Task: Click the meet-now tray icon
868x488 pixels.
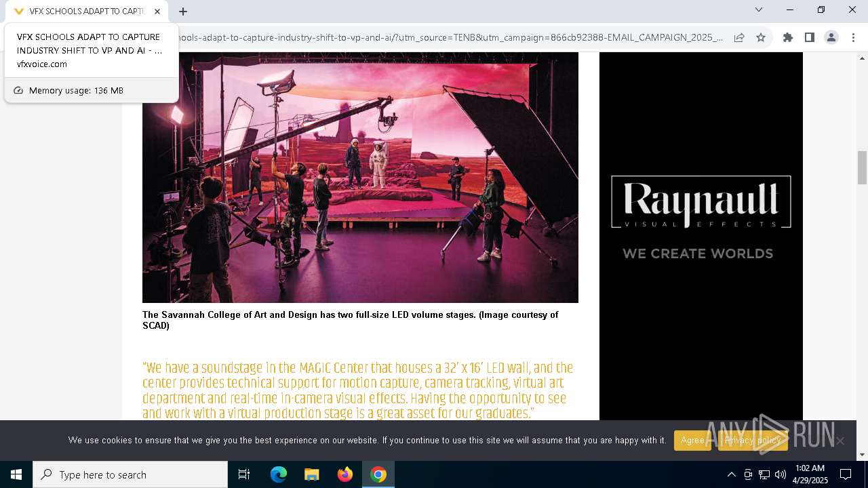Action: pyautogui.click(x=748, y=474)
